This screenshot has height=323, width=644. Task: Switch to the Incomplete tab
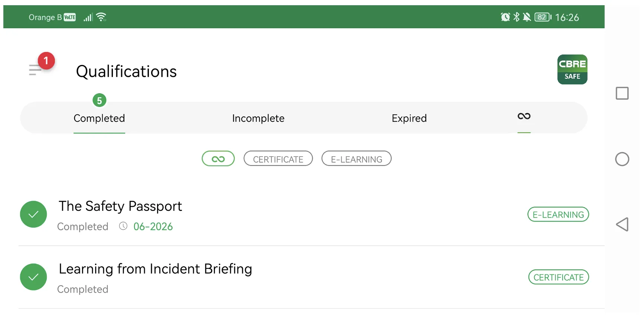tap(258, 118)
